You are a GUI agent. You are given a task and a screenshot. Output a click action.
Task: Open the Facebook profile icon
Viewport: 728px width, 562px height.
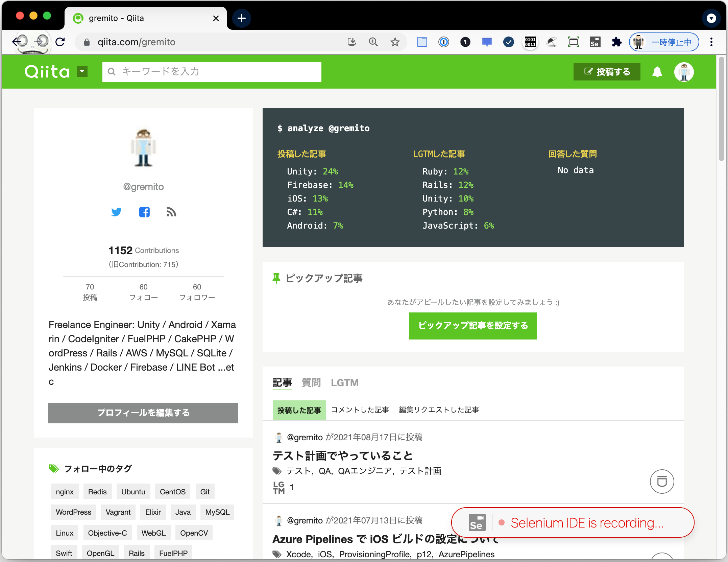pos(144,212)
